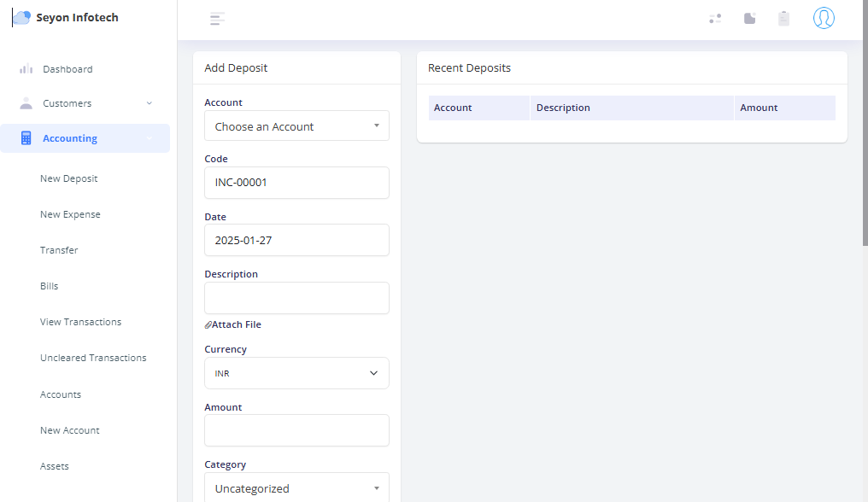This screenshot has height=502, width=868.
Task: Open the Choose an Account dropdown
Action: click(296, 126)
